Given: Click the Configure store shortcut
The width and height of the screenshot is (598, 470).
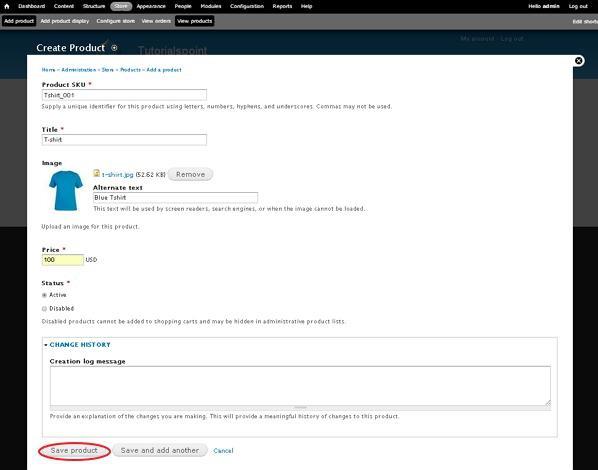Looking at the screenshot, I should [x=116, y=21].
